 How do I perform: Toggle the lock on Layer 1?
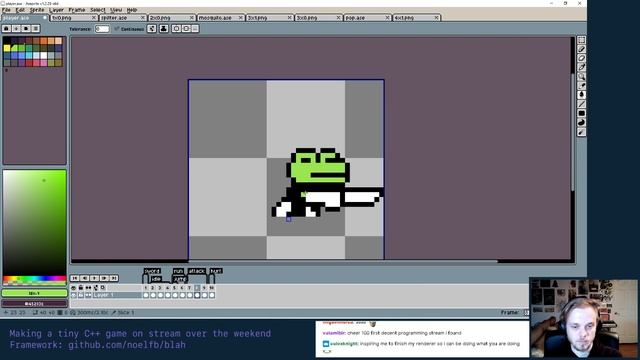81,295
